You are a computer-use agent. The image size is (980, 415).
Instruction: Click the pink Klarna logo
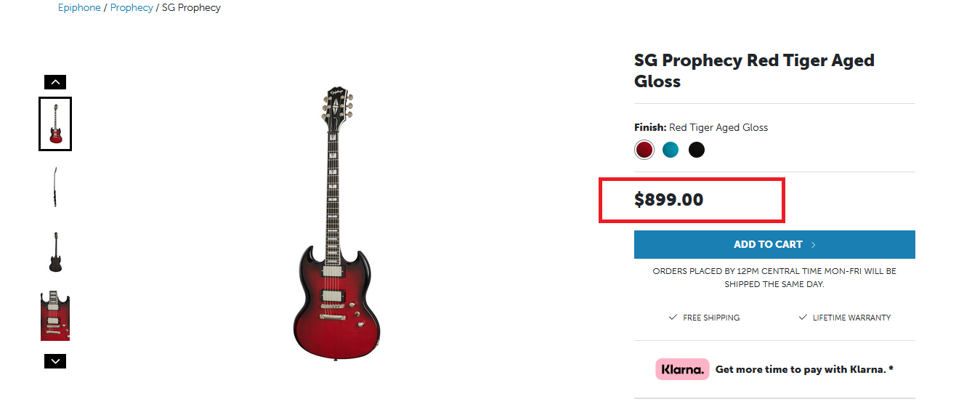[682, 369]
